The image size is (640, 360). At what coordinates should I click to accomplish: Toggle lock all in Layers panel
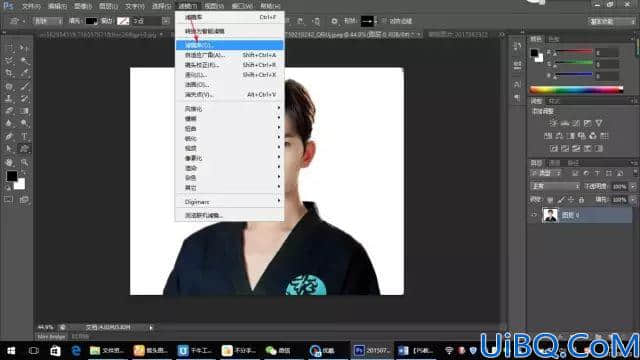click(x=581, y=200)
